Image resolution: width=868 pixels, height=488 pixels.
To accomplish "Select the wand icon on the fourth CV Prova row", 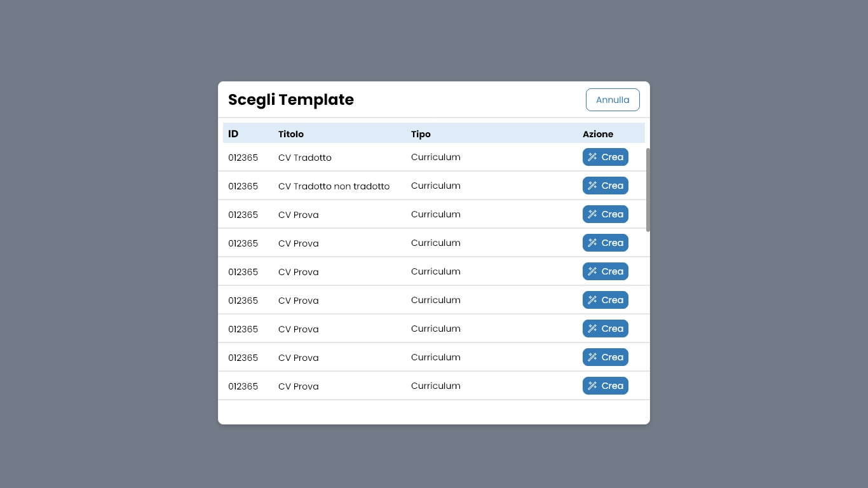I will click(592, 300).
